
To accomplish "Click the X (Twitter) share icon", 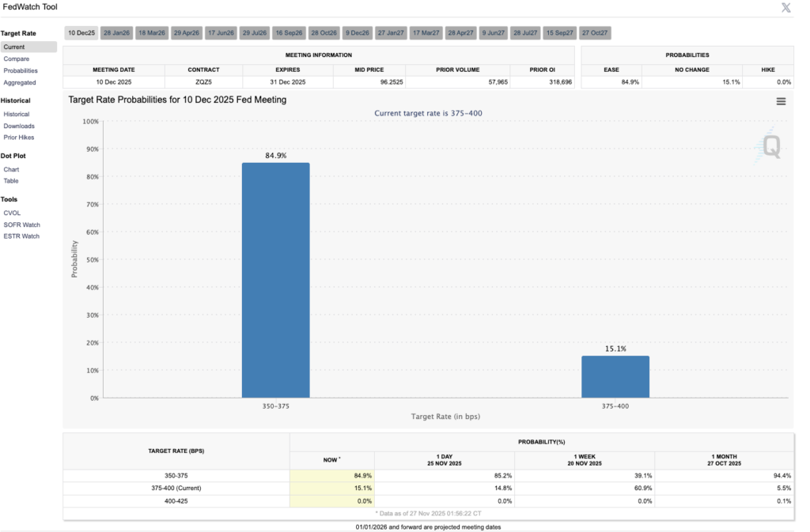I will point(785,8).
